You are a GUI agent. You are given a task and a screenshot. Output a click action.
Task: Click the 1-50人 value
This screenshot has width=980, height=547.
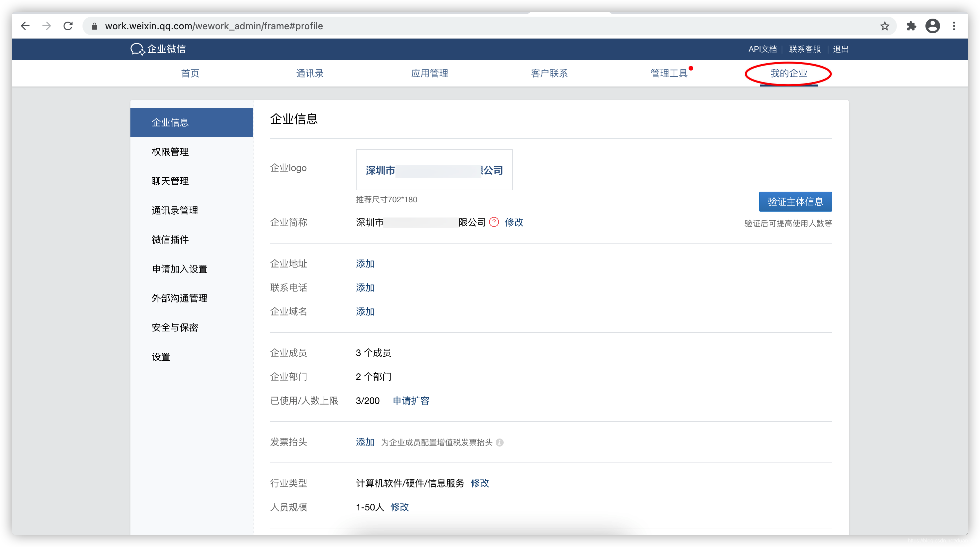[370, 507]
